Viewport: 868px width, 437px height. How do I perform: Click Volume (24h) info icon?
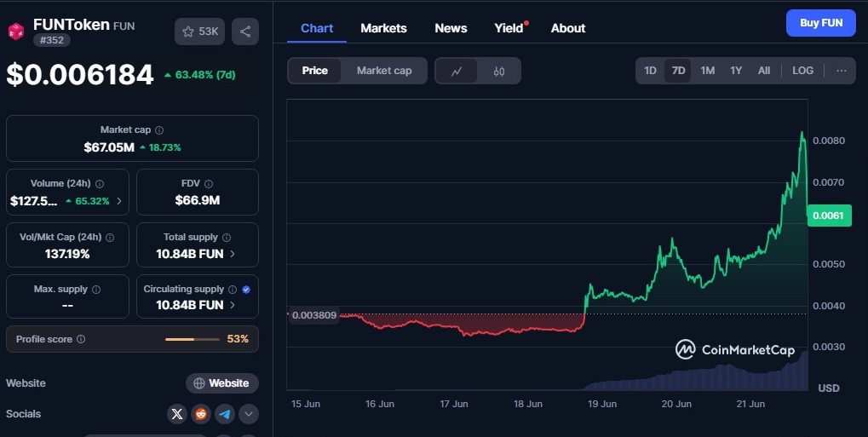[100, 184]
